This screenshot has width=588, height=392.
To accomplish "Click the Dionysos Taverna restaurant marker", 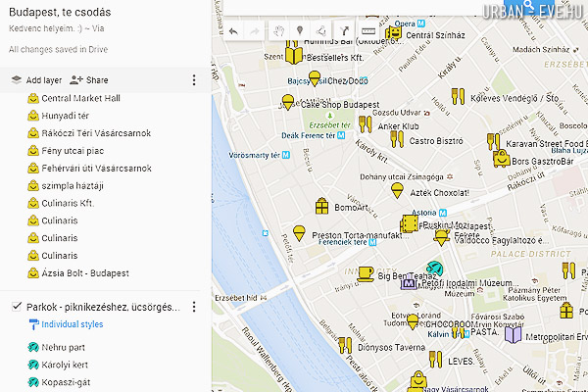I will click(x=345, y=346).
